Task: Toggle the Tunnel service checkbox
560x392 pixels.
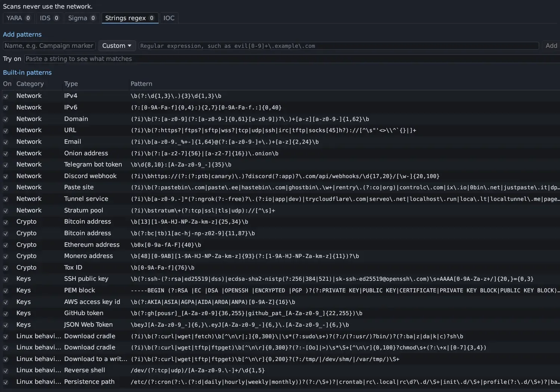Action: tap(6, 199)
